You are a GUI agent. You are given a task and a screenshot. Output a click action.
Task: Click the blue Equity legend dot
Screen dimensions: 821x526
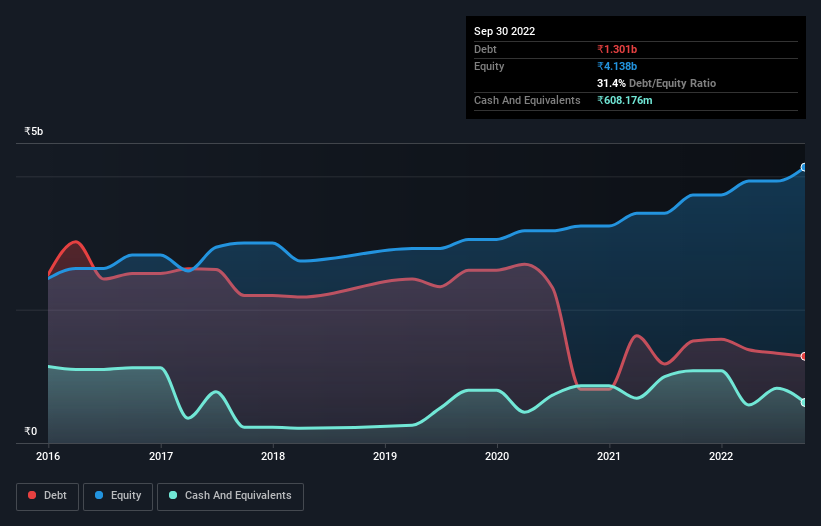coord(99,495)
